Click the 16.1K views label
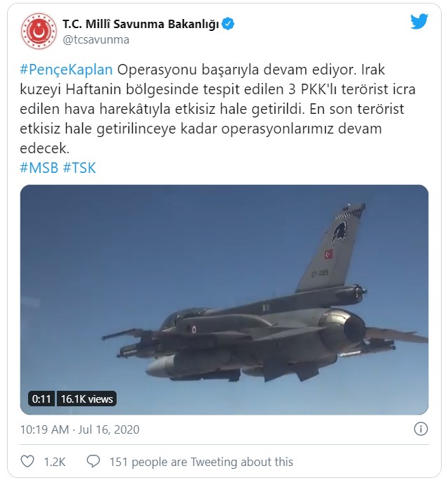Screen dimensions: 448x485 point(86,399)
